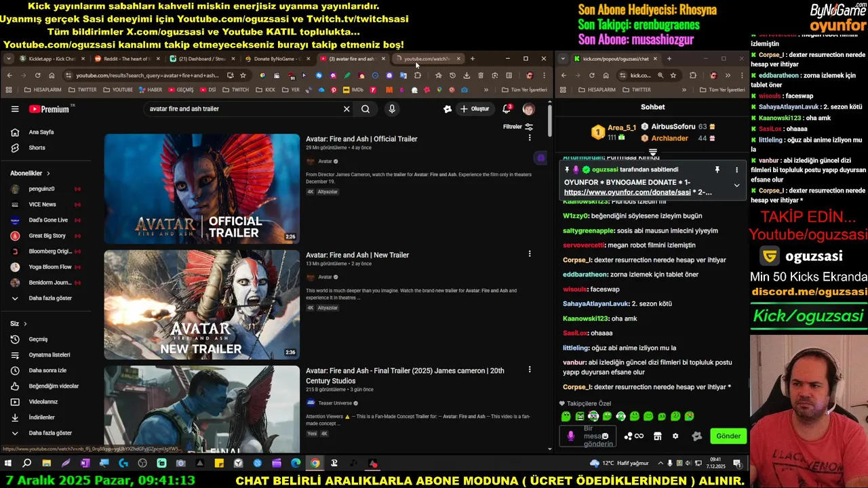868x488 pixels.
Task: Open Kick chat settings gear
Action: [675, 436]
